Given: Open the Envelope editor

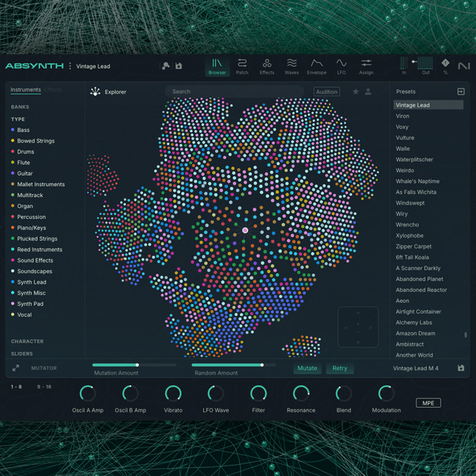Looking at the screenshot, I should pos(316,67).
